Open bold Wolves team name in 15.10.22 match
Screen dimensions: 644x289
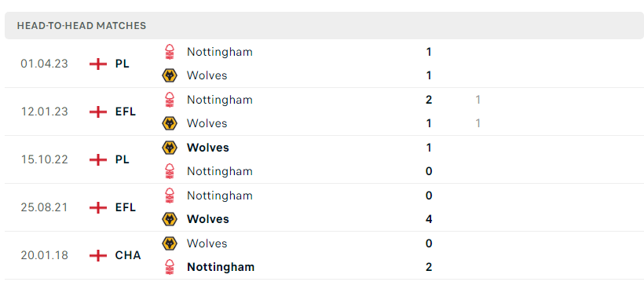208,148
